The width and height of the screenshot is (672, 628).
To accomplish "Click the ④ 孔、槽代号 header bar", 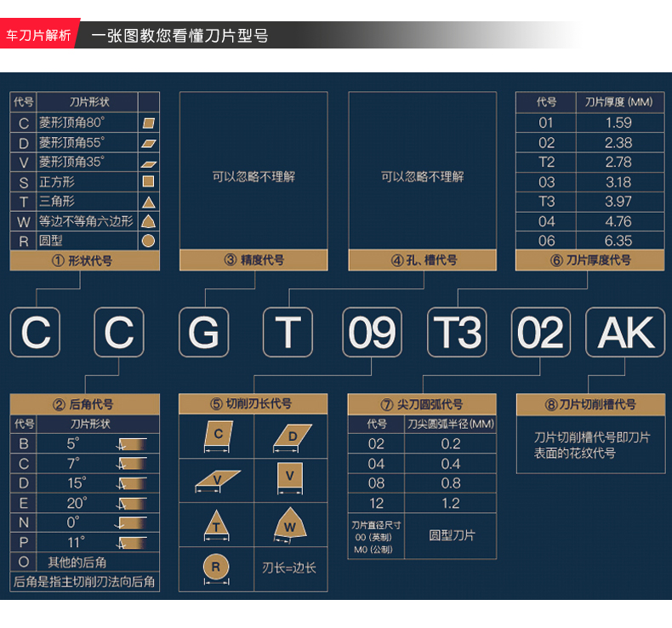I will 423,260.
